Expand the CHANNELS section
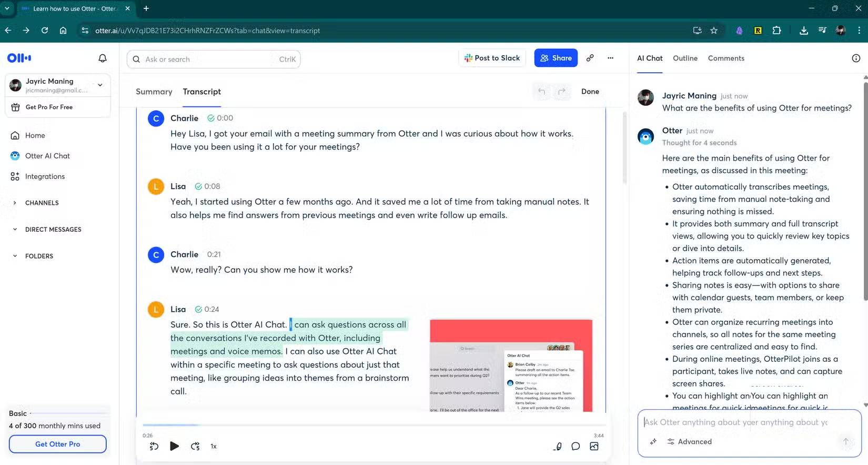This screenshot has height=465, width=868. click(x=36, y=203)
